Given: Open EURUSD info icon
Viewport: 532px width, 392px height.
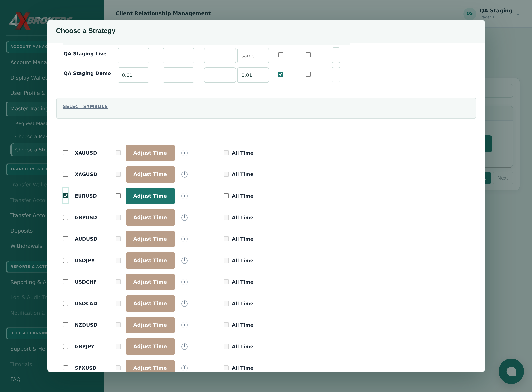Looking at the screenshot, I should (185, 196).
